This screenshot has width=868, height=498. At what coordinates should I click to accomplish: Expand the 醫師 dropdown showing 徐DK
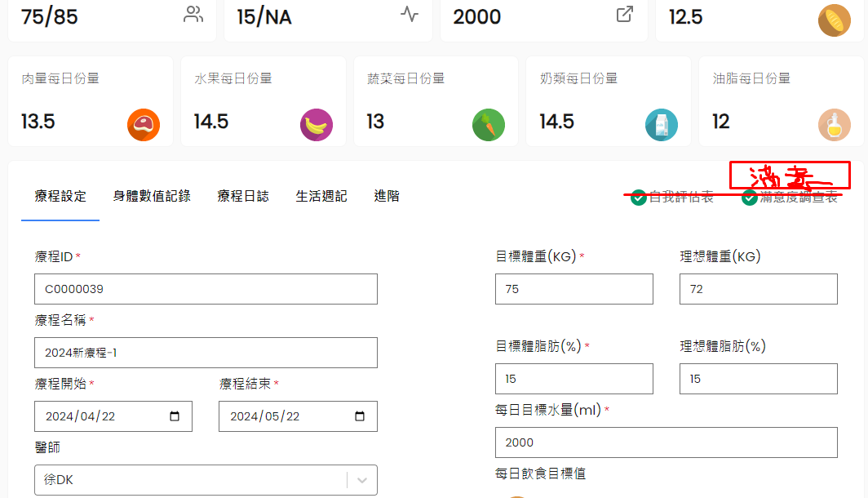click(362, 480)
